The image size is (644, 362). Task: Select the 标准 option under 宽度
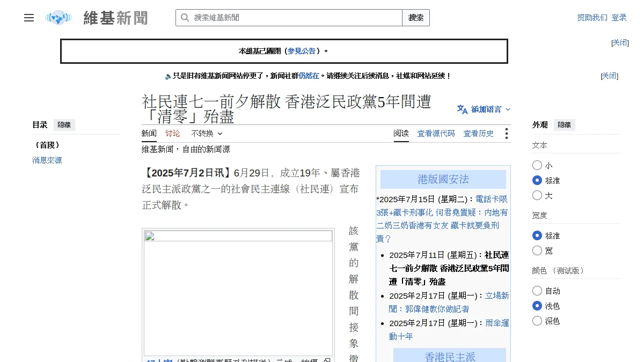(537, 235)
